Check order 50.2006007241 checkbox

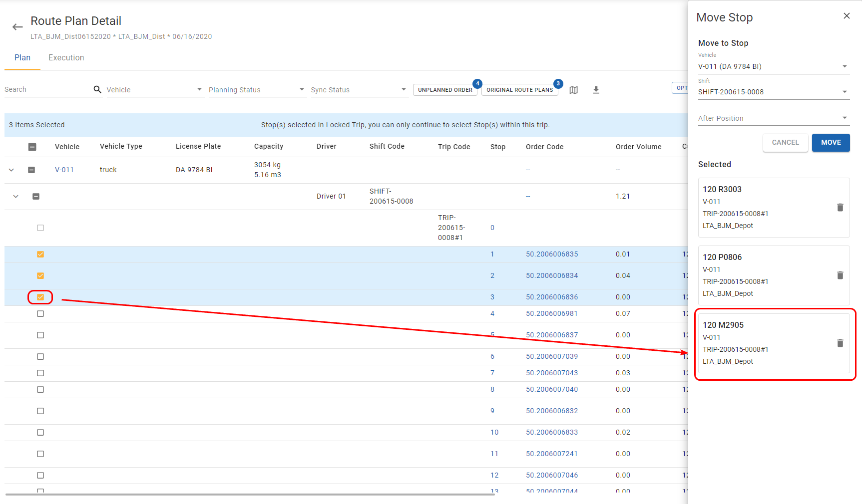tap(40, 454)
